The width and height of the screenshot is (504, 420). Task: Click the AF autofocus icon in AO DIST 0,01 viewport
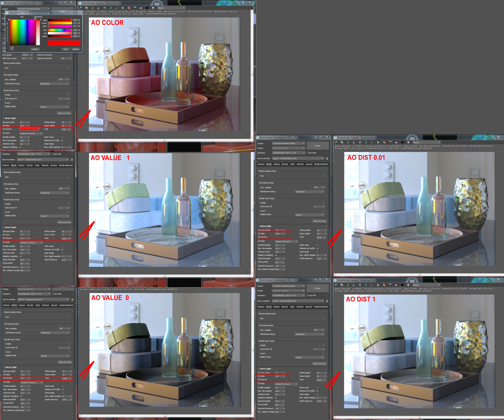372,142
